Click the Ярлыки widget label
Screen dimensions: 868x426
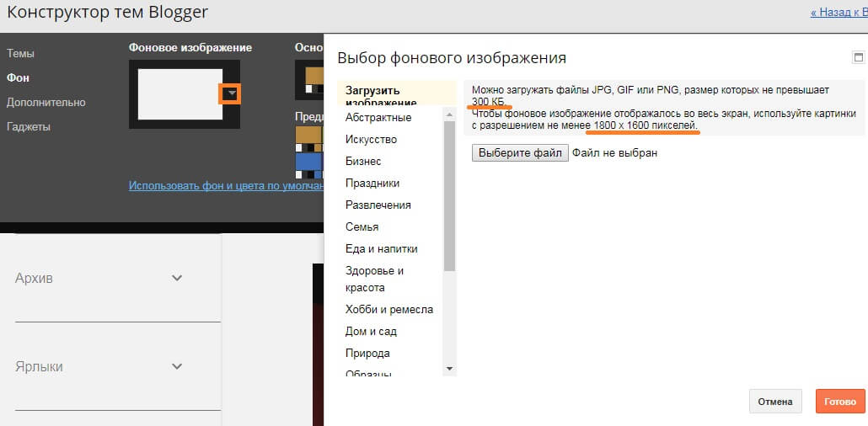39,367
